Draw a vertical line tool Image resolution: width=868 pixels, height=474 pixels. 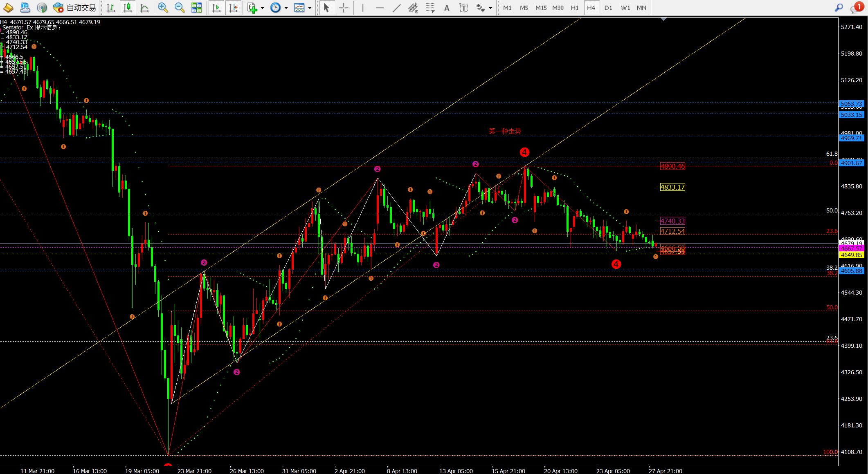tap(362, 8)
